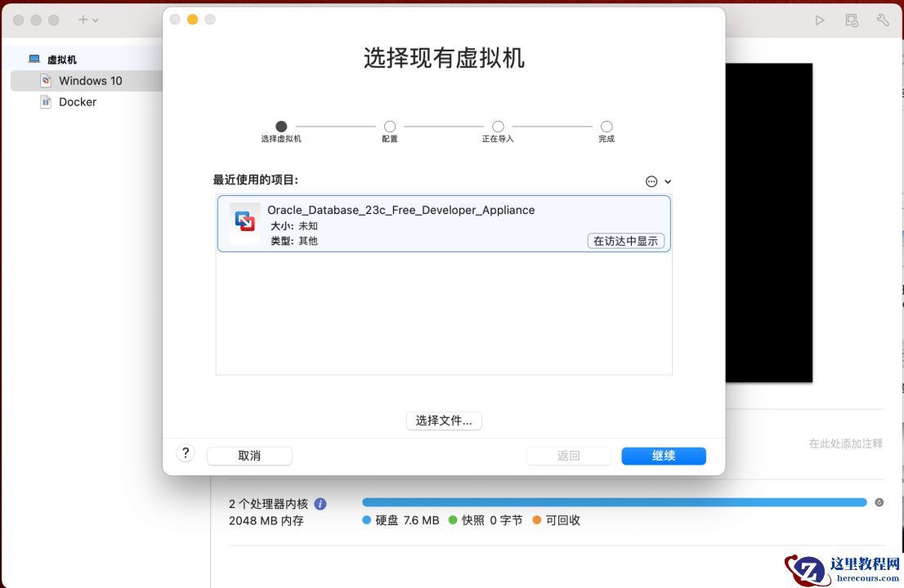The height and width of the screenshot is (588, 904).
Task: Click the processor cores info icon
Action: 320,504
